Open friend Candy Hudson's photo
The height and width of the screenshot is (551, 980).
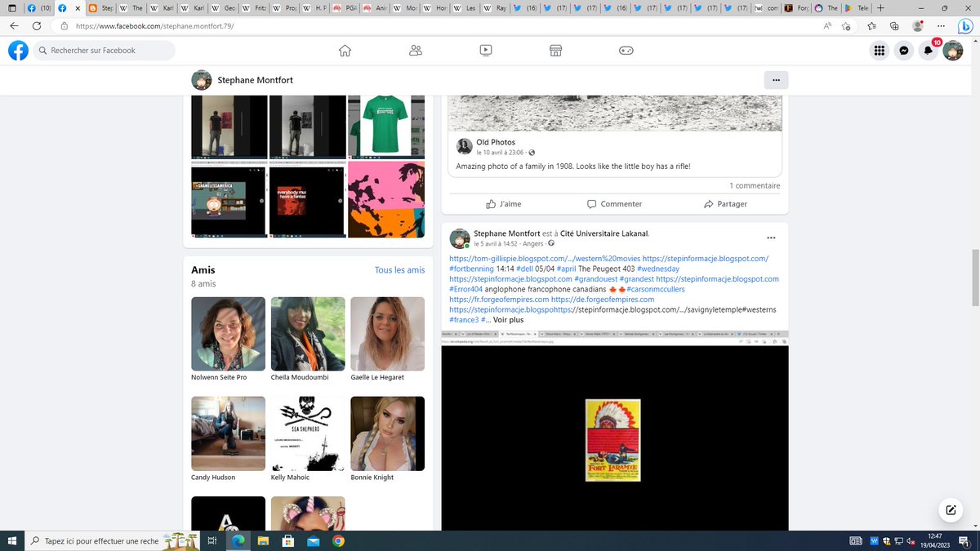pyautogui.click(x=228, y=433)
